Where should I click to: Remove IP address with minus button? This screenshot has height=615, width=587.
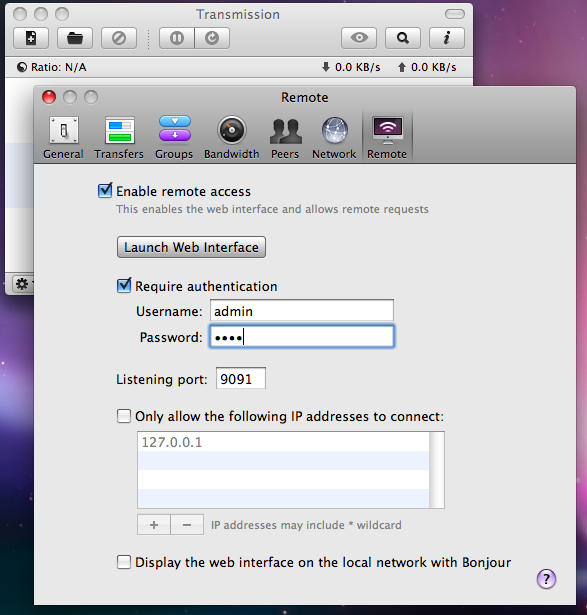pyautogui.click(x=187, y=525)
